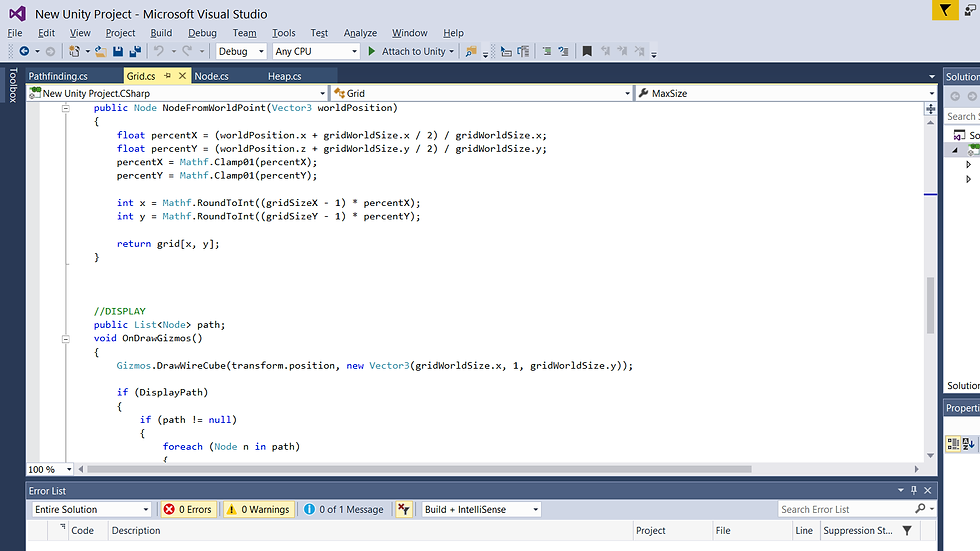This screenshot has height=551, width=980.
Task: Open the File menu
Action: point(15,32)
